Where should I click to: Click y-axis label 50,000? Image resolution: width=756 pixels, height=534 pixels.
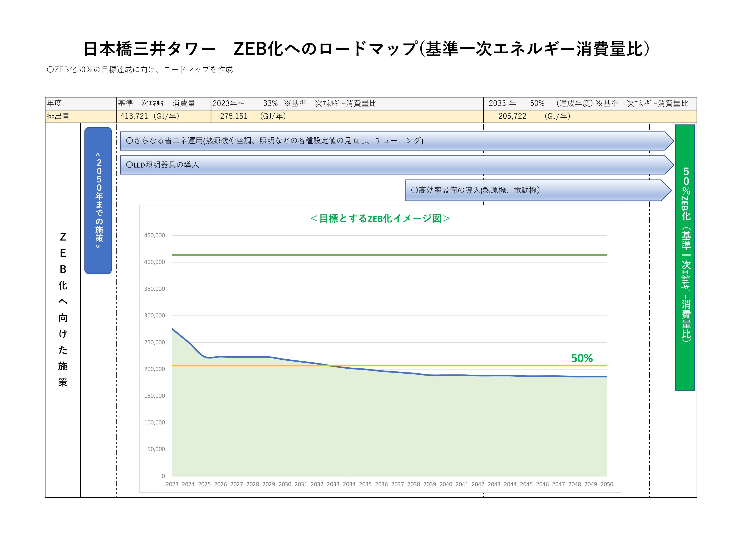tap(156, 449)
